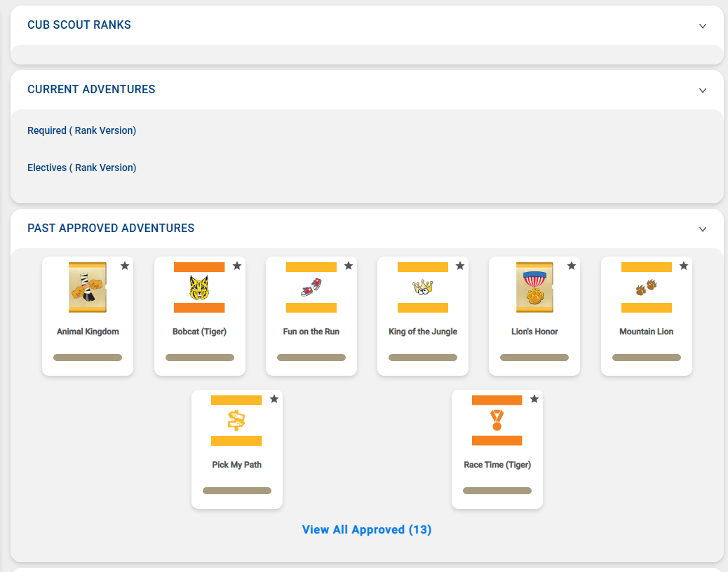
Task: Click the Lion's Honor badge icon
Action: pyautogui.click(x=534, y=287)
